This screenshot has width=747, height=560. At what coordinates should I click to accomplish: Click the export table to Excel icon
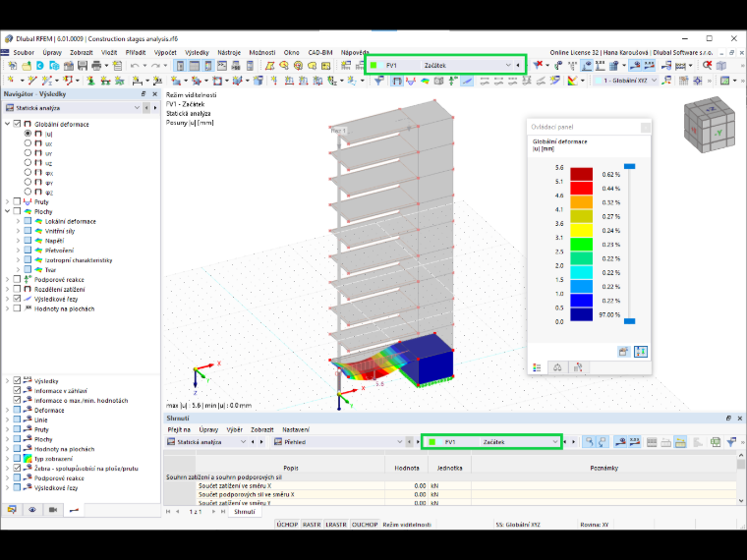pos(715,442)
